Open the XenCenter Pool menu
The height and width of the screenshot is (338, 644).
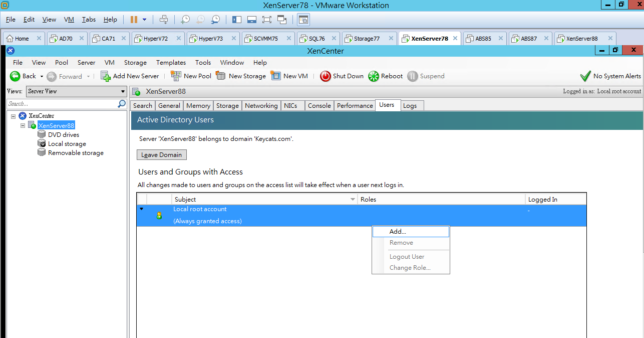62,63
